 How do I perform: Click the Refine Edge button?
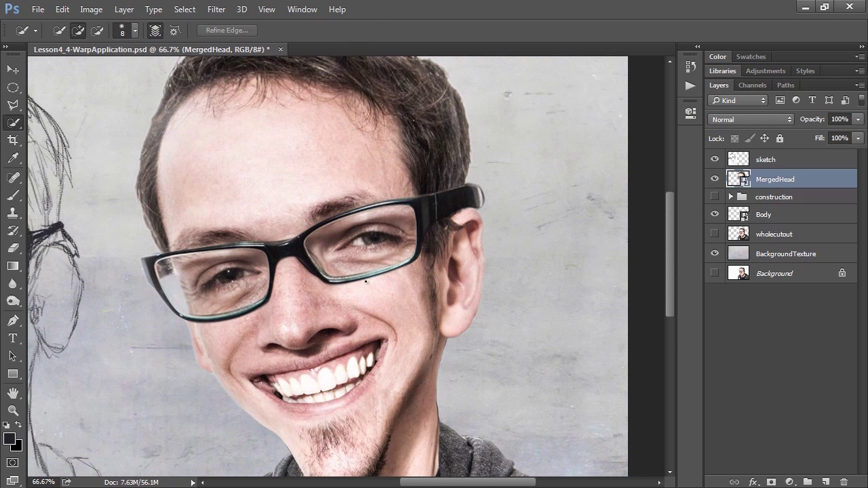(x=226, y=30)
